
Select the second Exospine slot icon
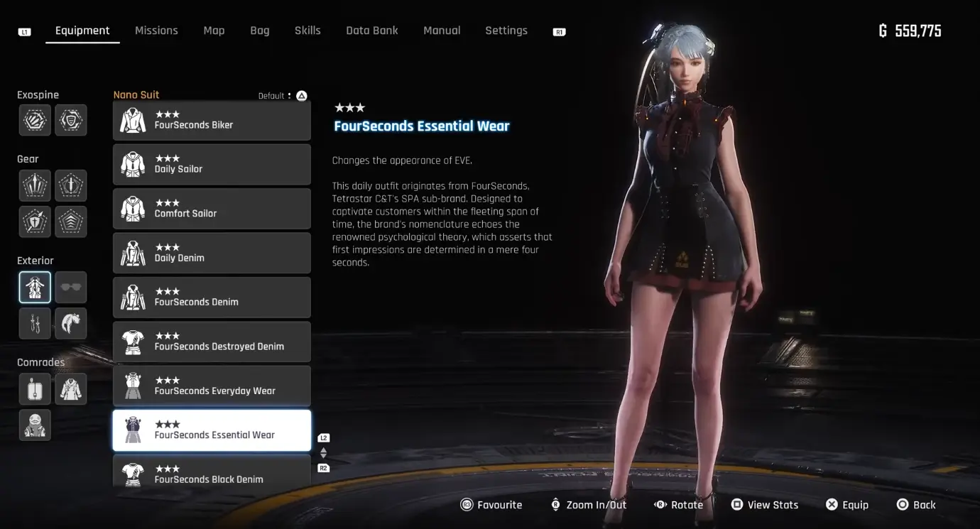point(71,120)
